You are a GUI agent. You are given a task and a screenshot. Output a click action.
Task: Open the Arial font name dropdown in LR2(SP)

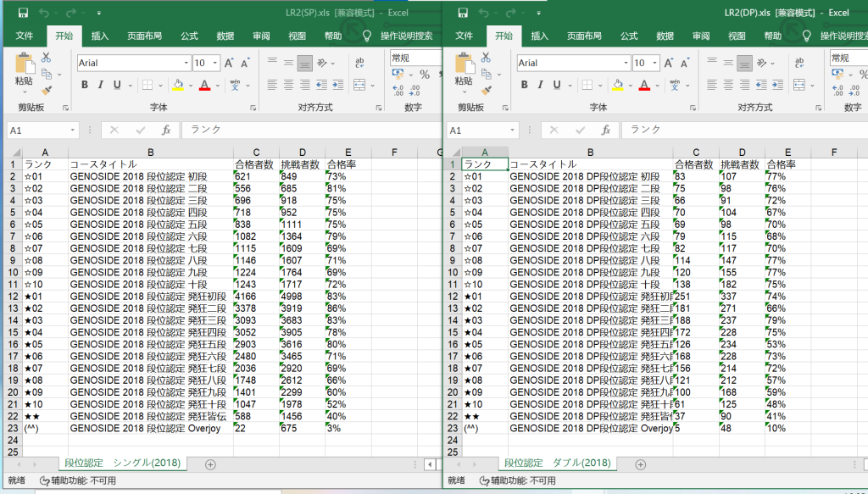pos(186,64)
